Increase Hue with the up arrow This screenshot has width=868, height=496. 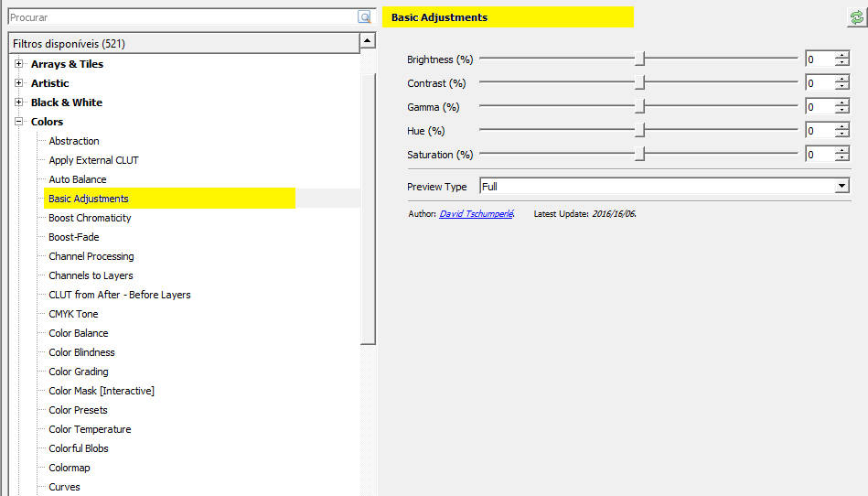pos(842,127)
